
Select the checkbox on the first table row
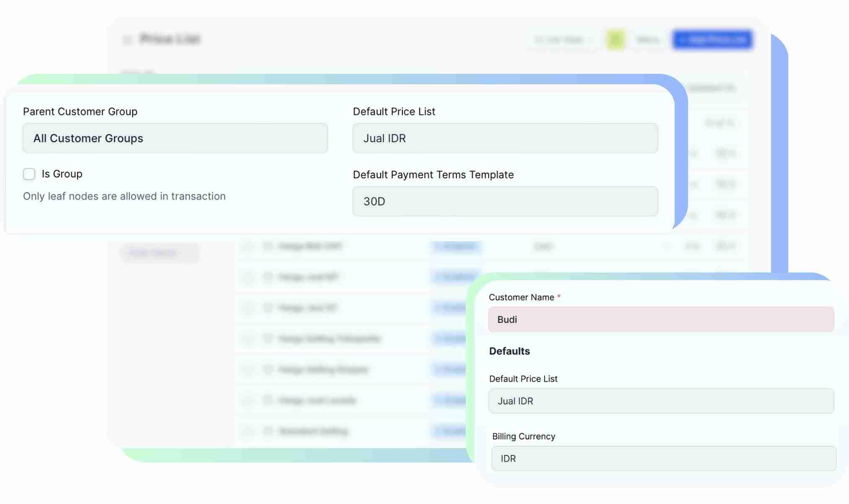point(247,247)
